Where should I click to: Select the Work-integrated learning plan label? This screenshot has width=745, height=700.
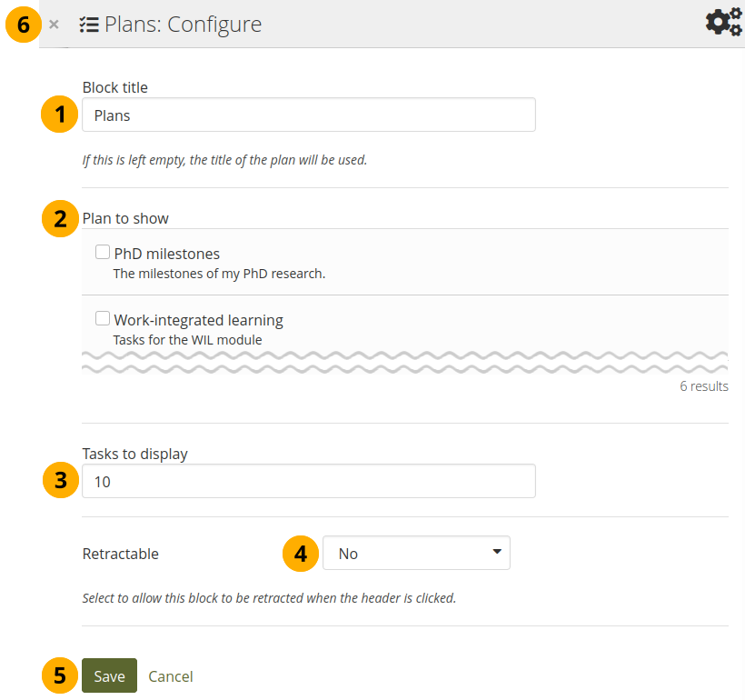[x=198, y=320]
